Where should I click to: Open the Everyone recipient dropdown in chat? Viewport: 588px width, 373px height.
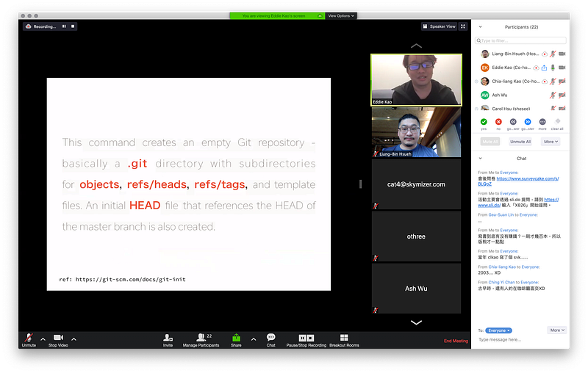(499, 330)
